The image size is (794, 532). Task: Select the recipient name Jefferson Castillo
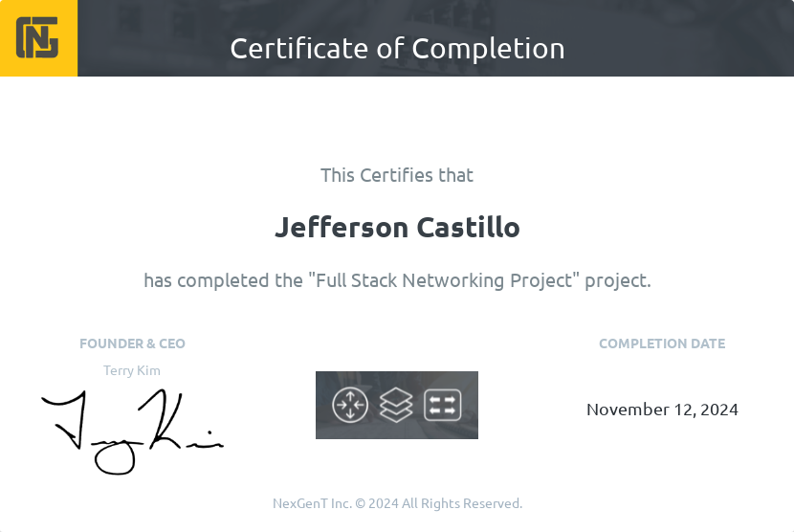coord(397,228)
